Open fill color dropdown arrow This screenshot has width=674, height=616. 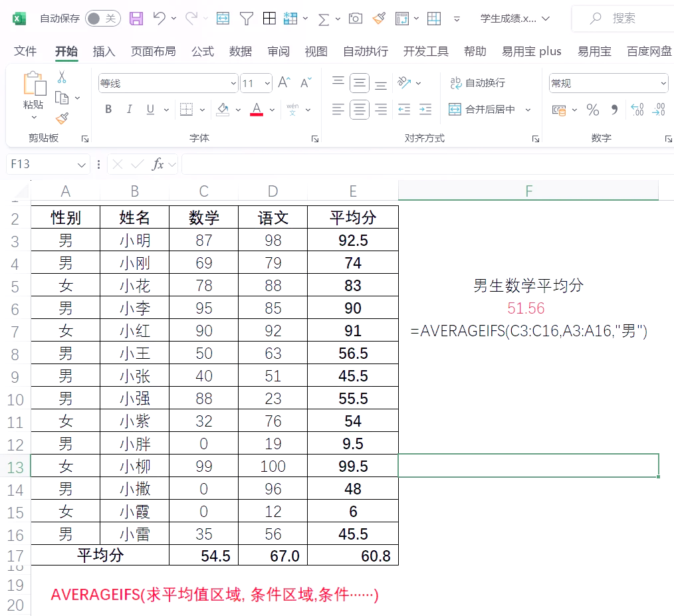coord(238,110)
